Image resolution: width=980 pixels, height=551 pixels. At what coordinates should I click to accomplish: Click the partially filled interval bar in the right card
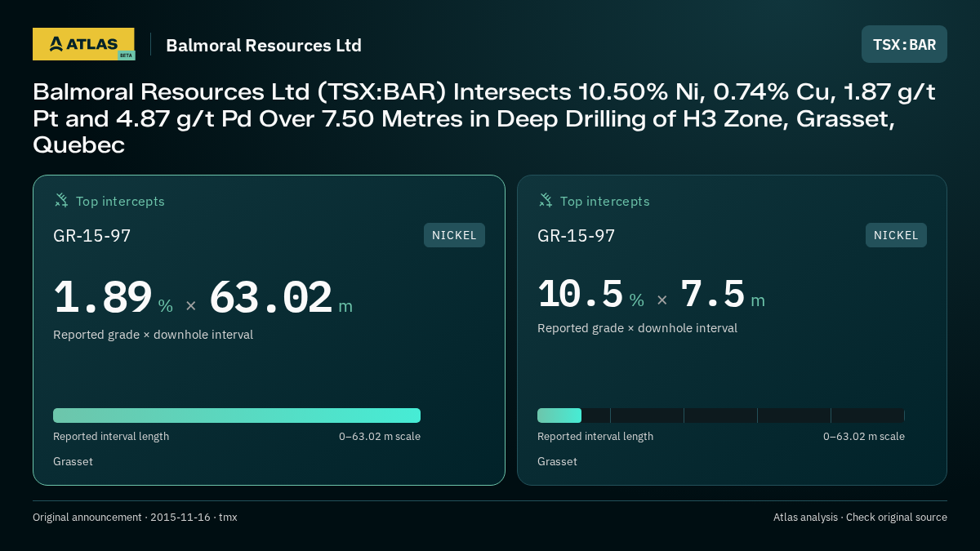pos(721,415)
